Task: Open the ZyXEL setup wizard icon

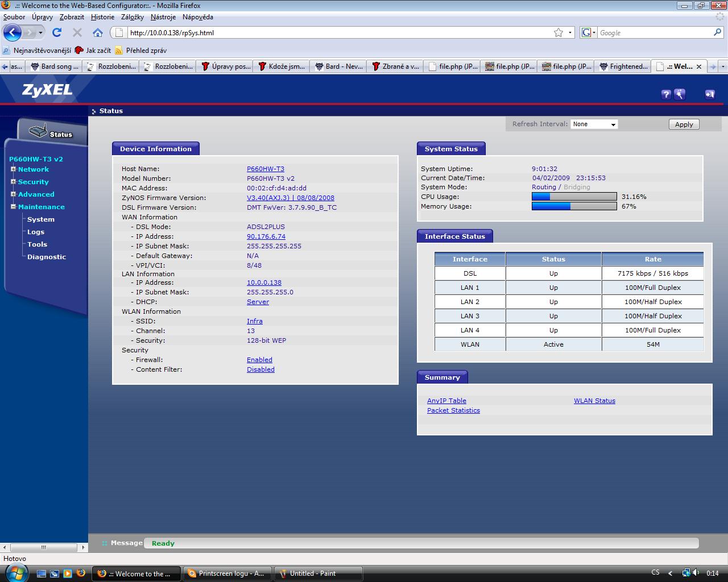Action: [x=680, y=94]
